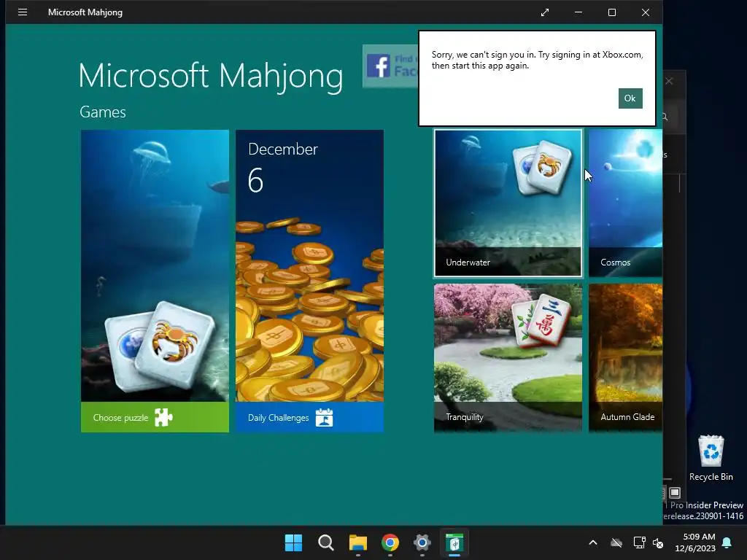
Task: Toggle full screen mode arrow icon
Action: [x=545, y=12]
